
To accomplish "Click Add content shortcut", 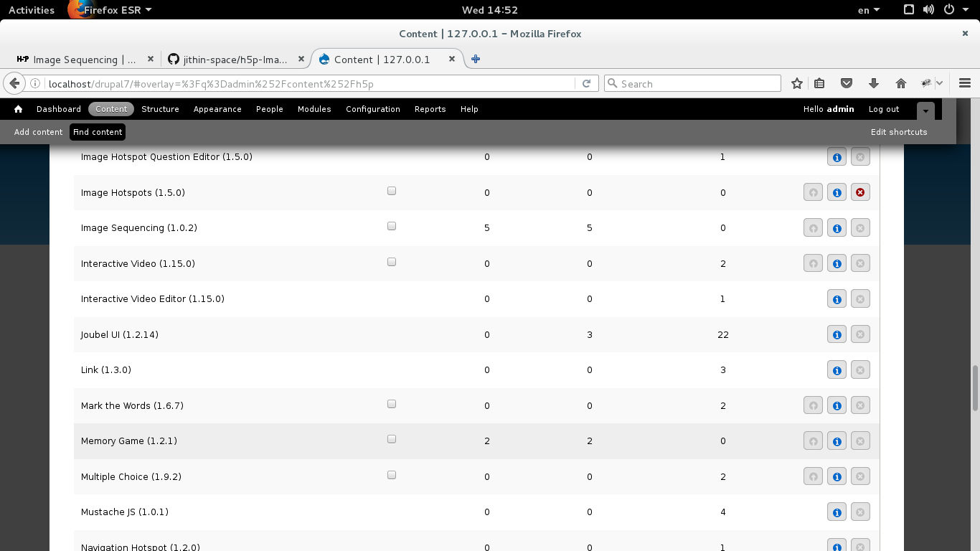I will click(38, 132).
